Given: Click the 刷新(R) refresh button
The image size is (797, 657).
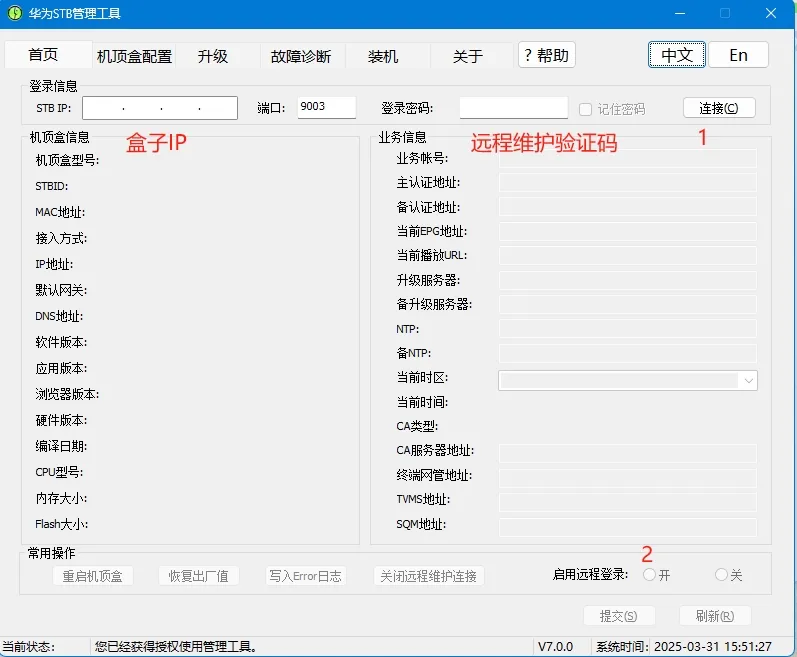Looking at the screenshot, I should pyautogui.click(x=714, y=616).
